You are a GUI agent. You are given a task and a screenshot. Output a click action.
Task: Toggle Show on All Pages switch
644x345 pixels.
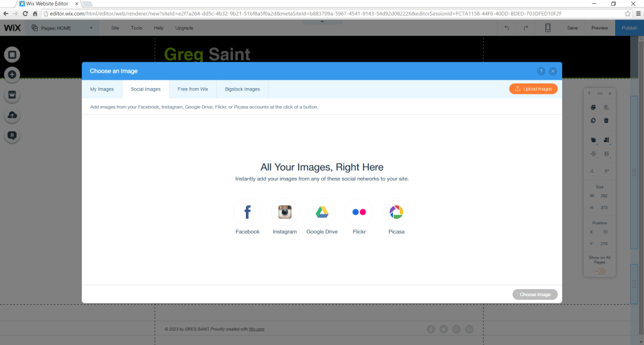599,271
